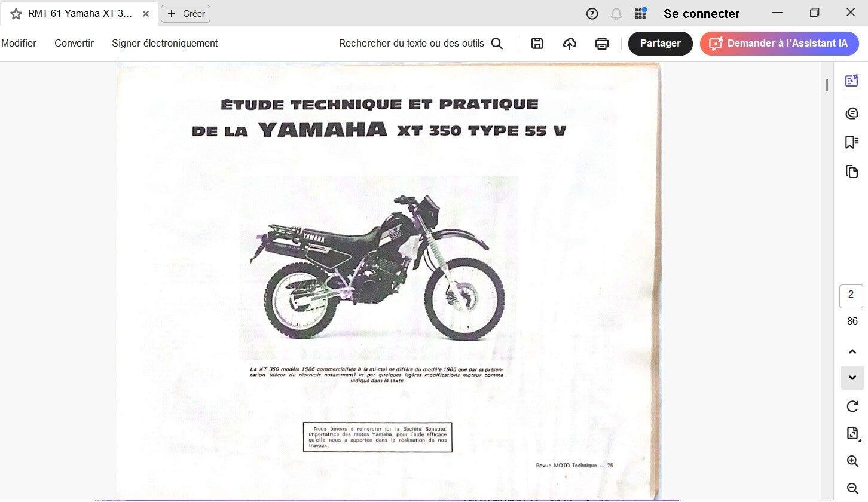
Task: Open the apps grid launcher
Action: pos(640,13)
